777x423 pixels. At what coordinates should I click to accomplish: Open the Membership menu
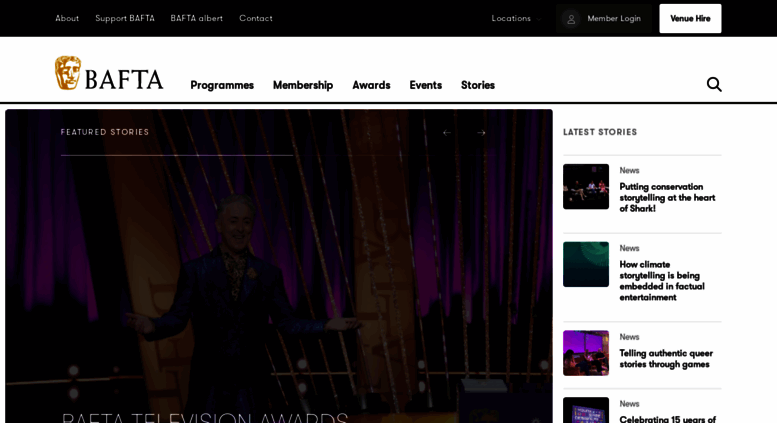tap(303, 85)
